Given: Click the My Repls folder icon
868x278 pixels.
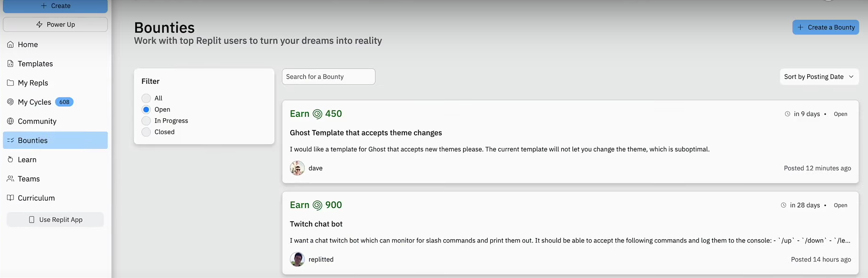Looking at the screenshot, I should [10, 83].
